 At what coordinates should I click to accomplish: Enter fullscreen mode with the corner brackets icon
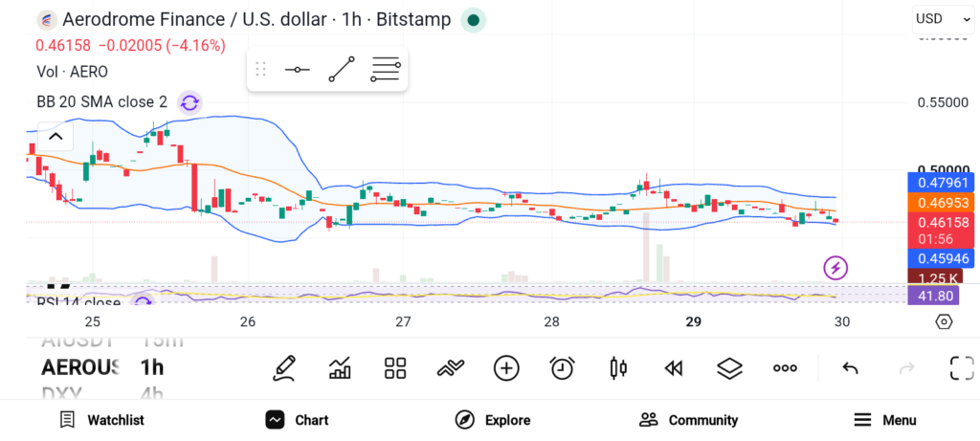[x=962, y=368]
